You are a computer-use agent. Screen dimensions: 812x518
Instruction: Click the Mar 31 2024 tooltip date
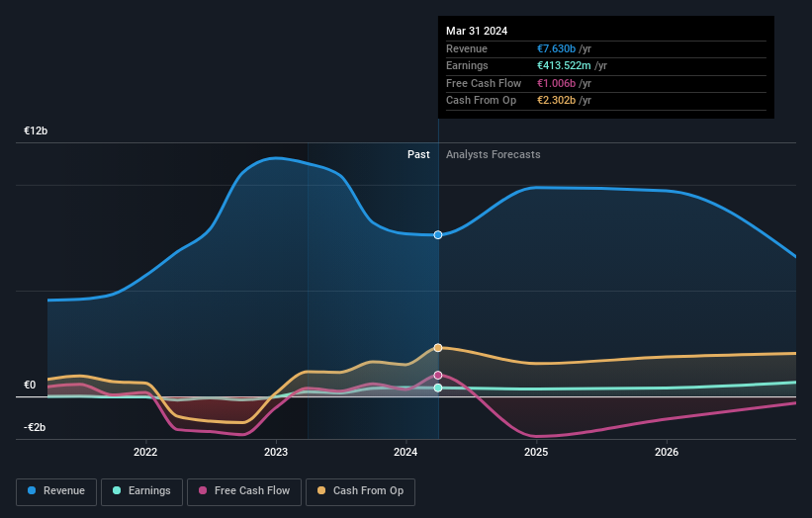point(477,31)
